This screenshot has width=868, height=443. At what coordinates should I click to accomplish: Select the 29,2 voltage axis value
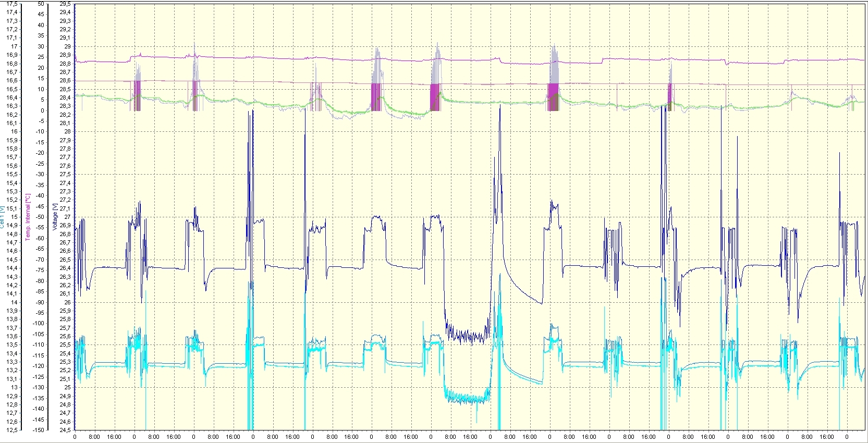point(65,29)
